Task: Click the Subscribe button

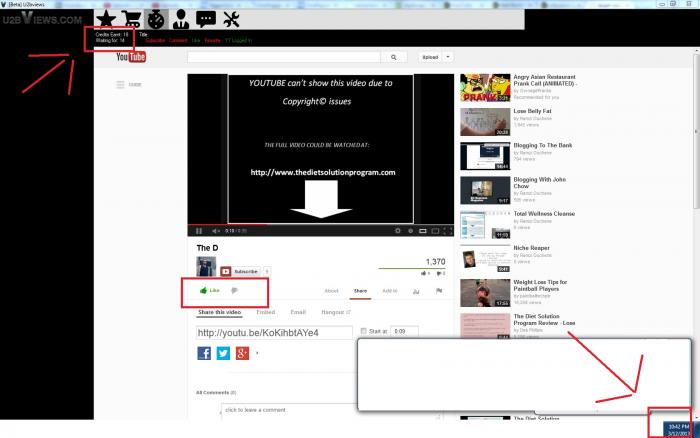Action: click(x=240, y=271)
